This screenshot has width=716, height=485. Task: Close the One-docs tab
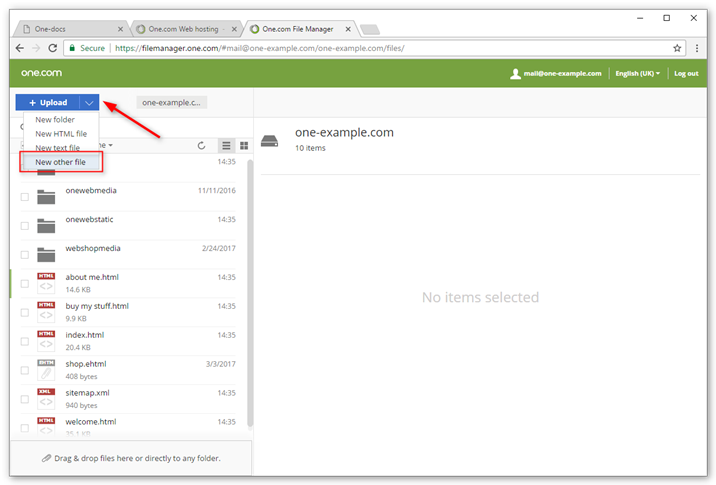click(120, 29)
